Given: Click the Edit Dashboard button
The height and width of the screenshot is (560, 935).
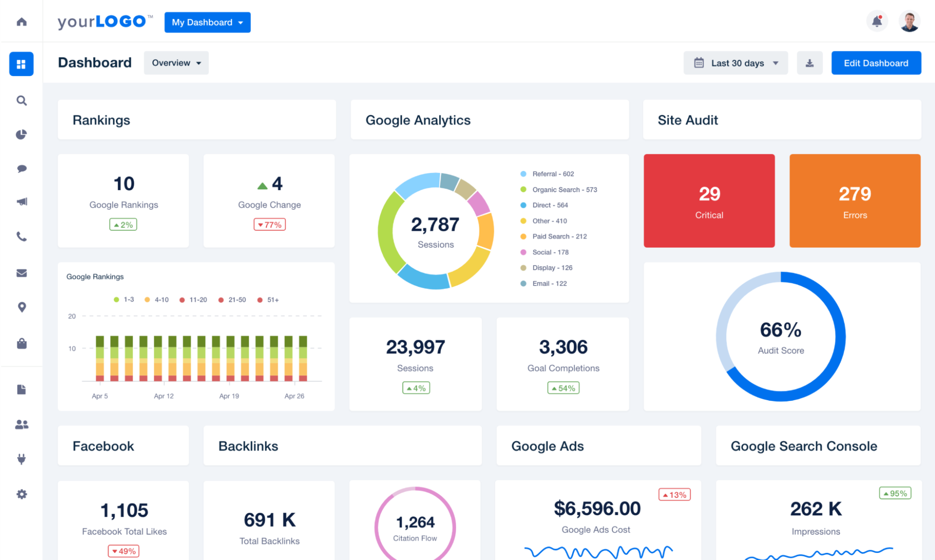Looking at the screenshot, I should [x=876, y=63].
